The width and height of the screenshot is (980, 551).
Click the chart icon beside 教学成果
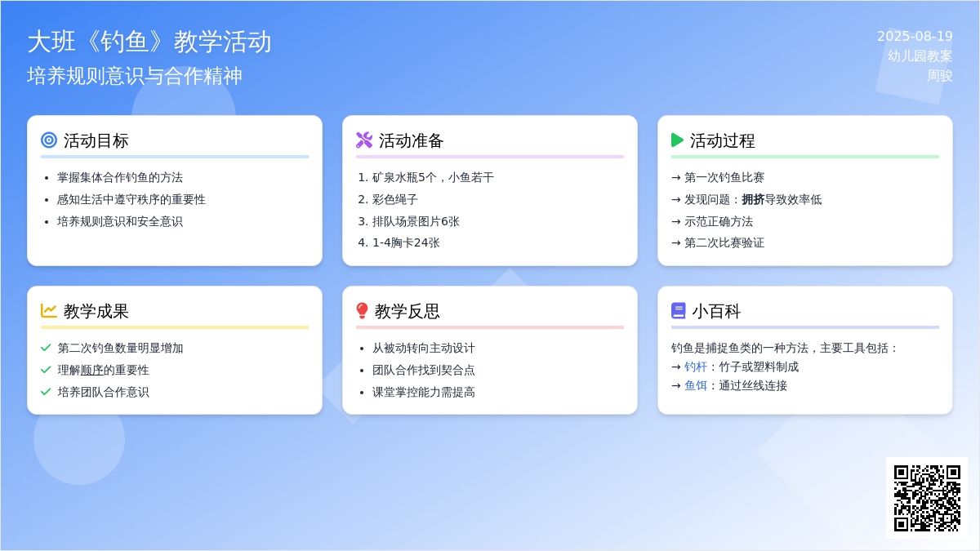coord(49,311)
